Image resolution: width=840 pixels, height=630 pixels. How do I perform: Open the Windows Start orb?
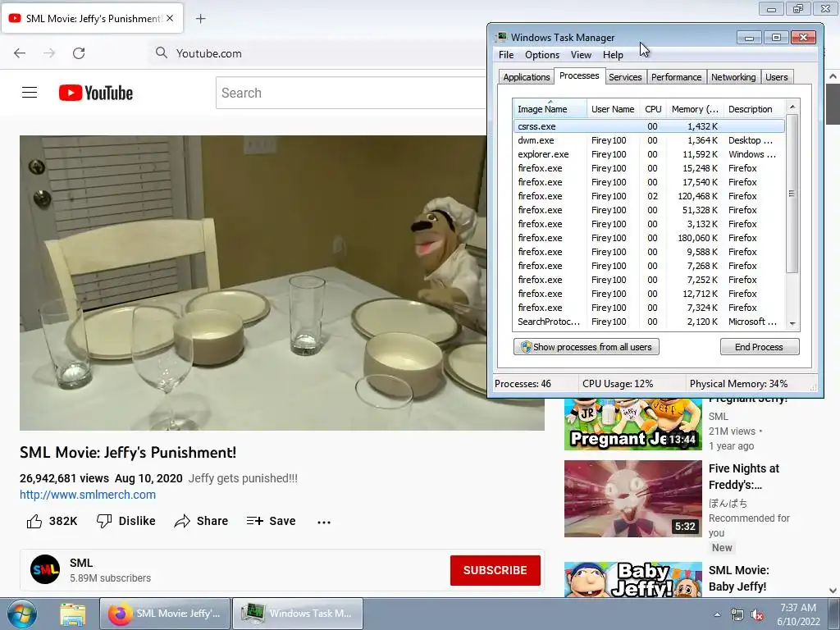(x=22, y=614)
